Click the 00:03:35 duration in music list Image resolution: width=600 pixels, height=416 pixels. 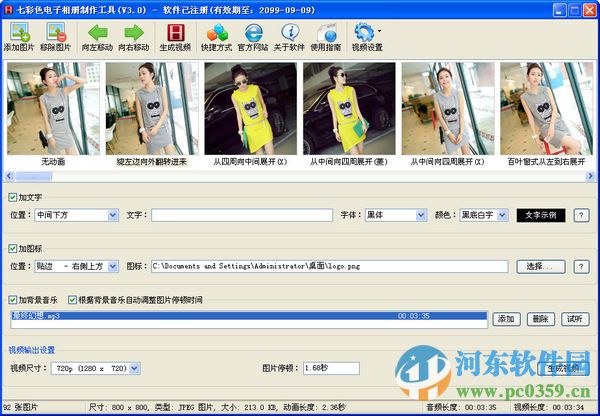414,316
